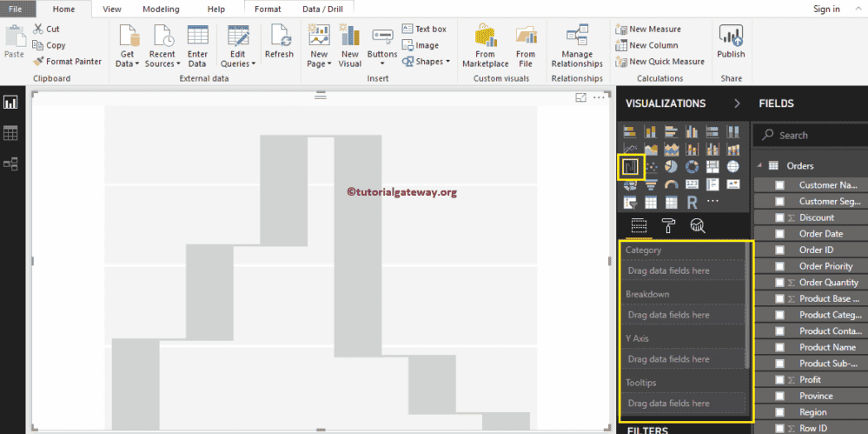This screenshot has width=868, height=434.
Task: Select the R script visual
Action: pyautogui.click(x=692, y=203)
